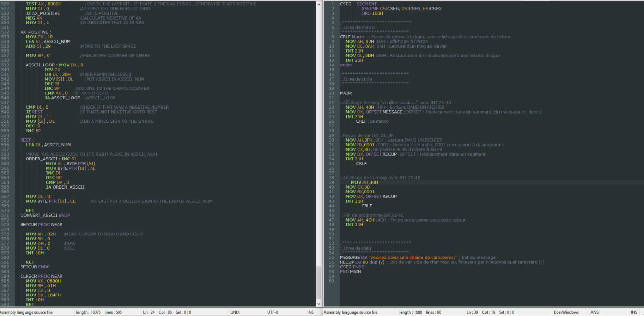Viewport: 644px width, 316px height.
Task: Click the ANSI encoding status entry
Action: coord(595,312)
